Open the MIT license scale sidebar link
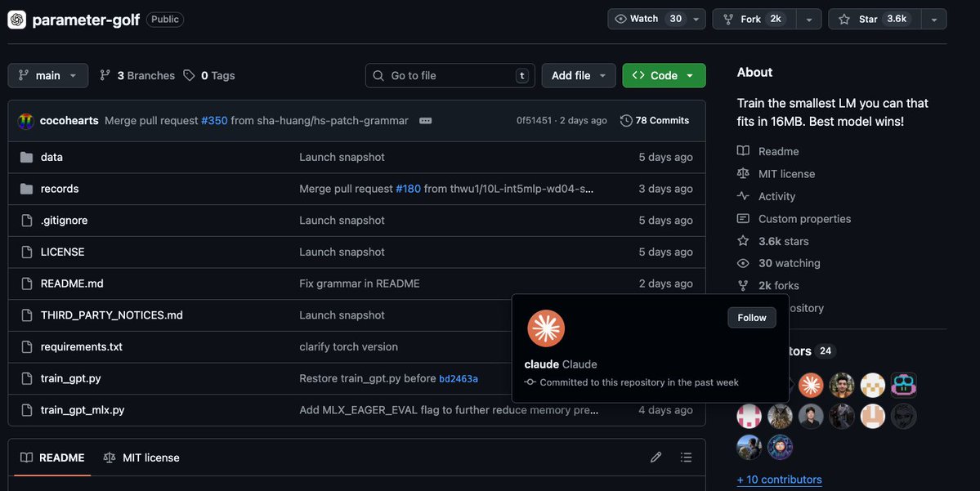This screenshot has height=491, width=980. (x=776, y=174)
